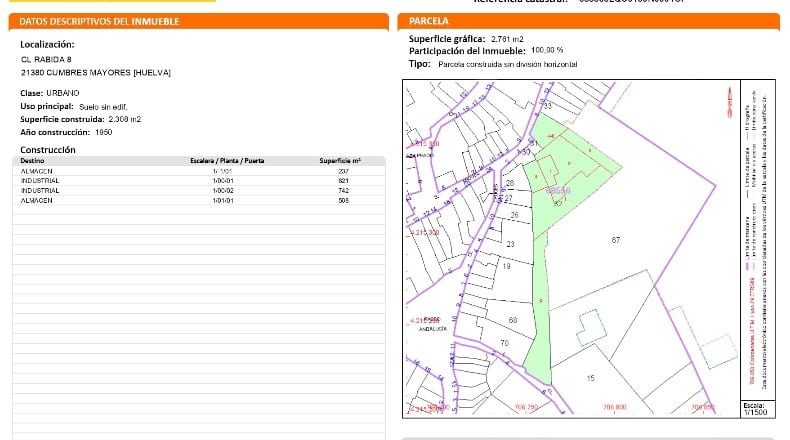Click the 'Escala: 1/1500' map scale
The height and width of the screenshot is (440, 790).
pyautogui.click(x=755, y=409)
